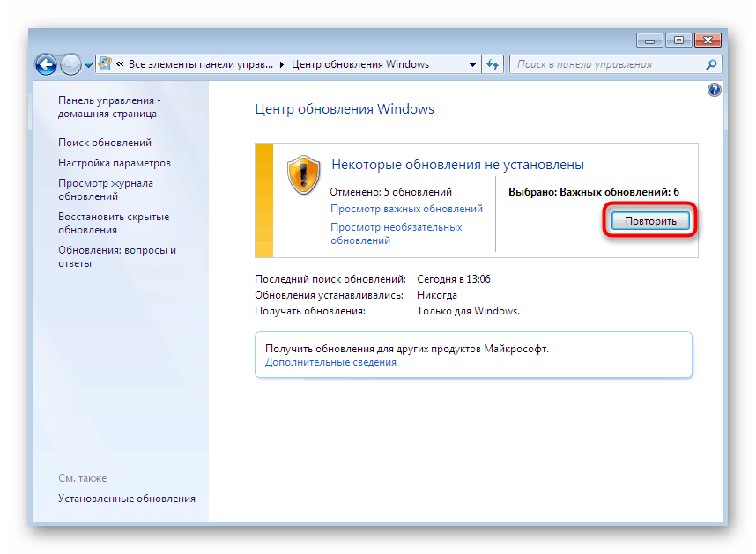Open Установленные обновления link
Screen dimensions: 756x554
pyautogui.click(x=127, y=499)
